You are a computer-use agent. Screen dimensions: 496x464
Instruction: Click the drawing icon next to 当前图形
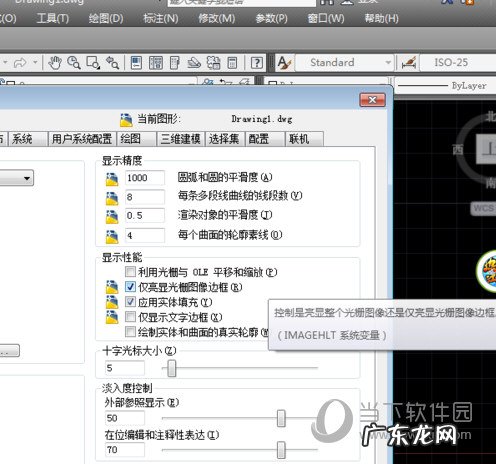pyautogui.click(x=126, y=120)
